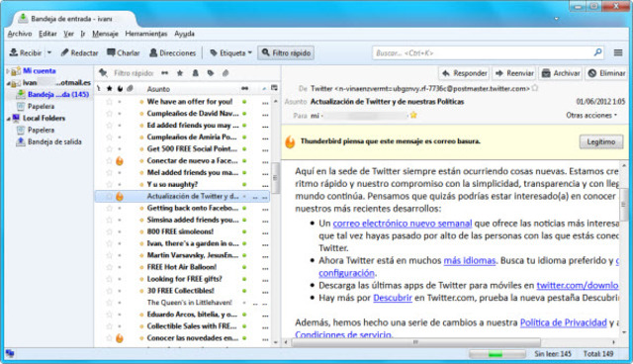The width and height of the screenshot is (633, 364).
Task: Collapse the Local Folders tree
Action: 8,119
